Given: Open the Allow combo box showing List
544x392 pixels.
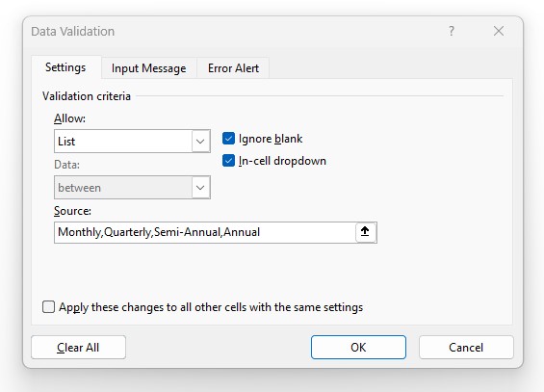Looking at the screenshot, I should coord(132,142).
